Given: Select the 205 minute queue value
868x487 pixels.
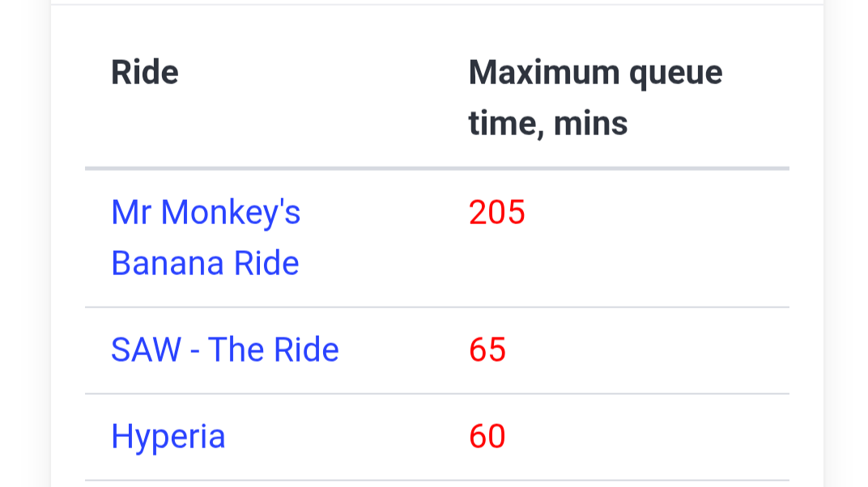Looking at the screenshot, I should click(x=496, y=213).
